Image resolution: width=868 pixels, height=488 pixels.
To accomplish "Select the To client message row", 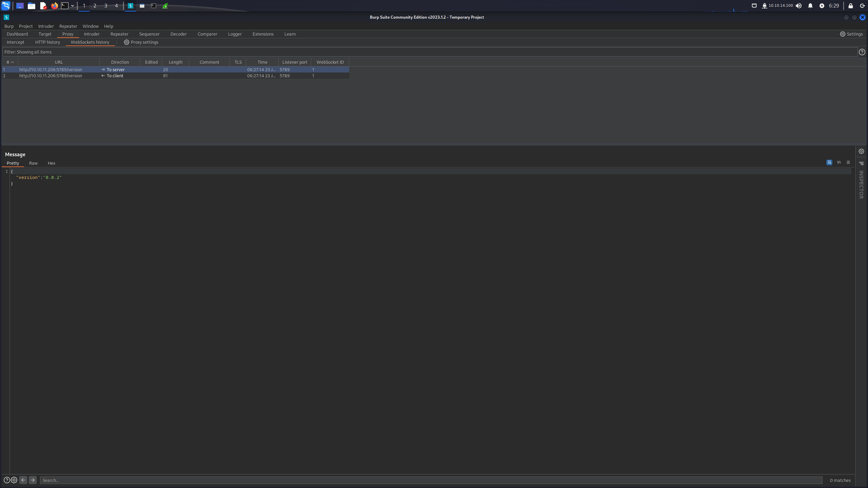I will click(176, 75).
